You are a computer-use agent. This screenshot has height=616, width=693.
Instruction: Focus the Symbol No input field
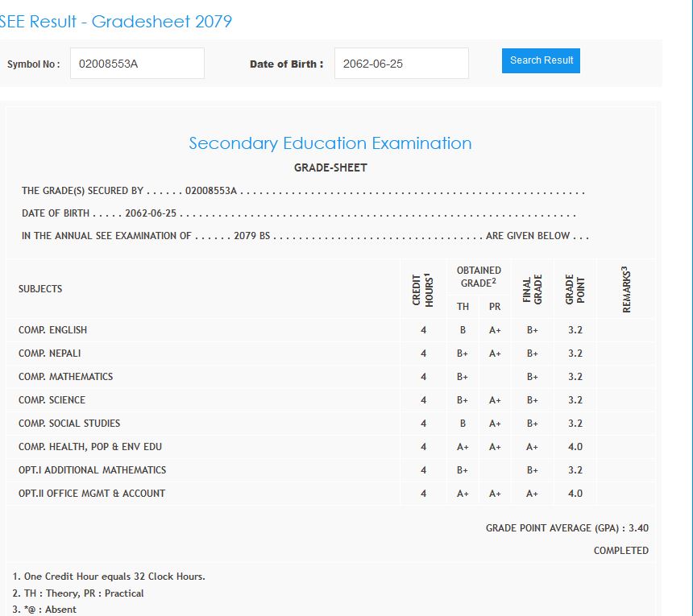(137, 64)
